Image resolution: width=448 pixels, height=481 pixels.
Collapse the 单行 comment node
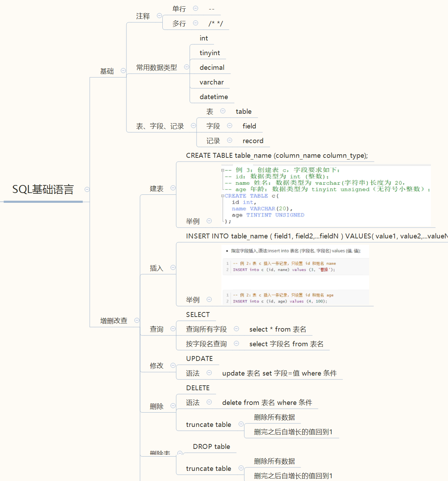(x=196, y=8)
